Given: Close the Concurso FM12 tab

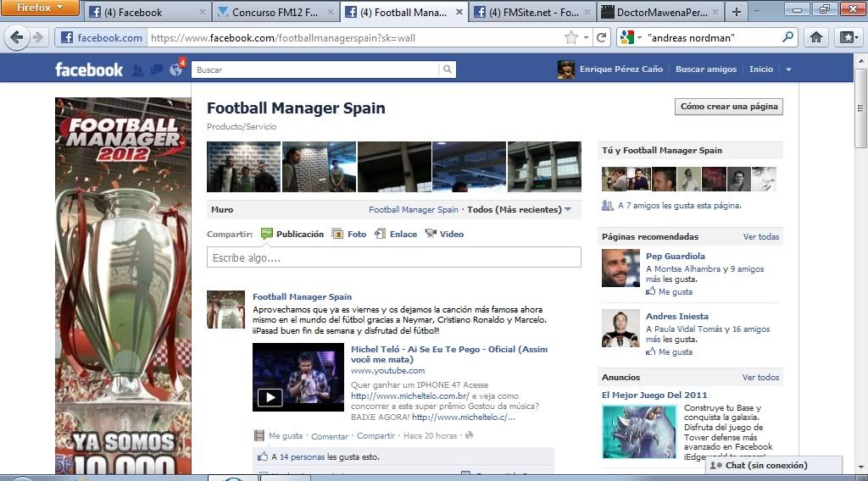Looking at the screenshot, I should click(331, 12).
